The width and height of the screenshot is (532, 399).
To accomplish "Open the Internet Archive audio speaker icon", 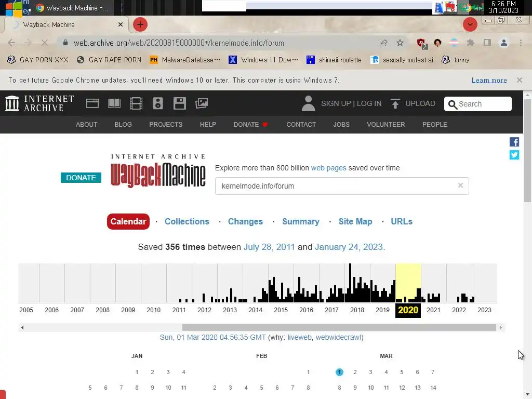I will point(158,103).
